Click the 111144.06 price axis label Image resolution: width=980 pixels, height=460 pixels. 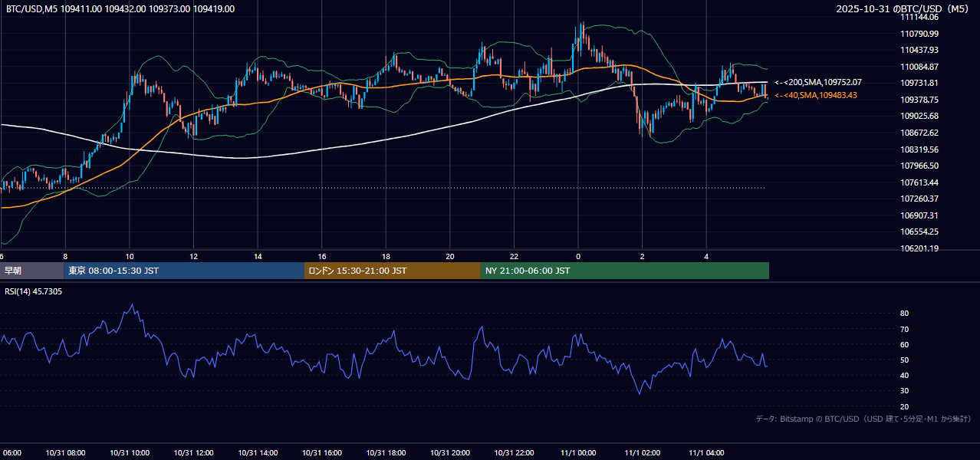919,17
